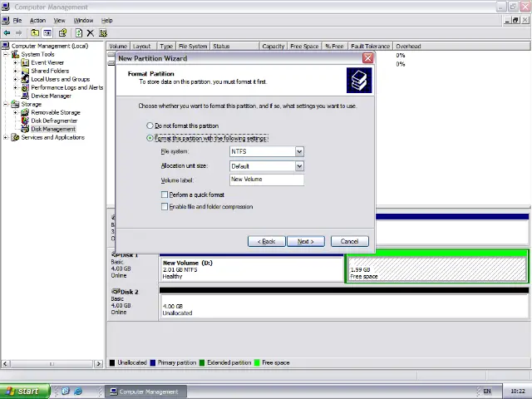Viewport: 532px width, 399px height.
Task: Enable Perform a quick format checkbox
Action: tap(165, 195)
